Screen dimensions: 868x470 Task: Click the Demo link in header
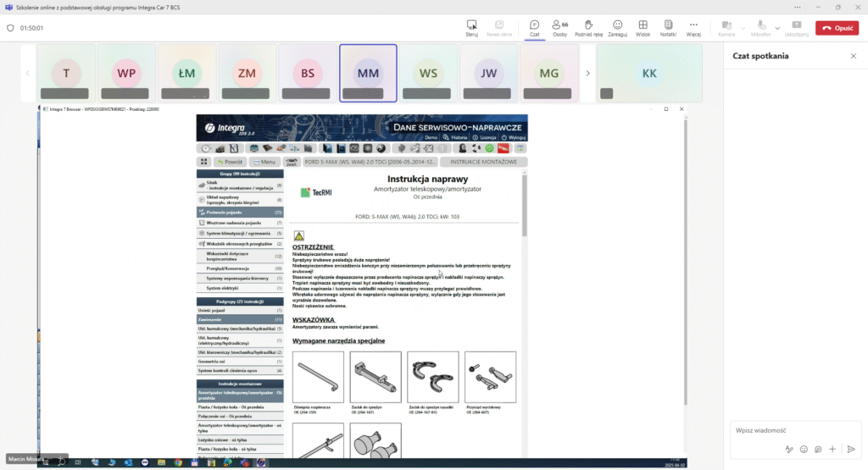[431, 138]
